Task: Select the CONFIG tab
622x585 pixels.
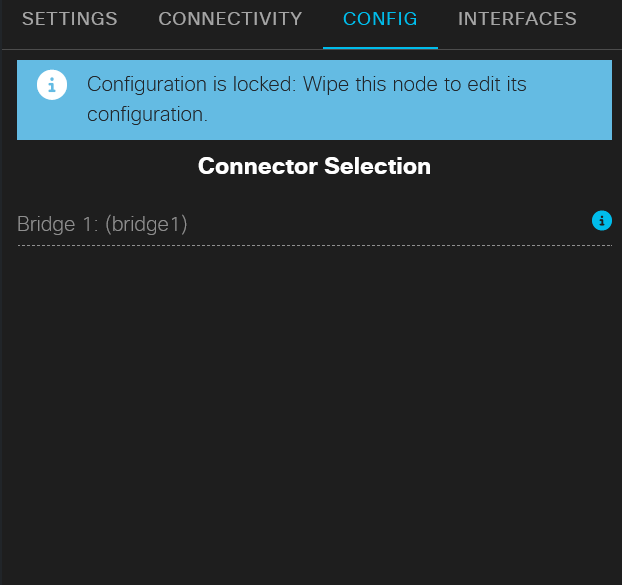Action: [x=380, y=19]
